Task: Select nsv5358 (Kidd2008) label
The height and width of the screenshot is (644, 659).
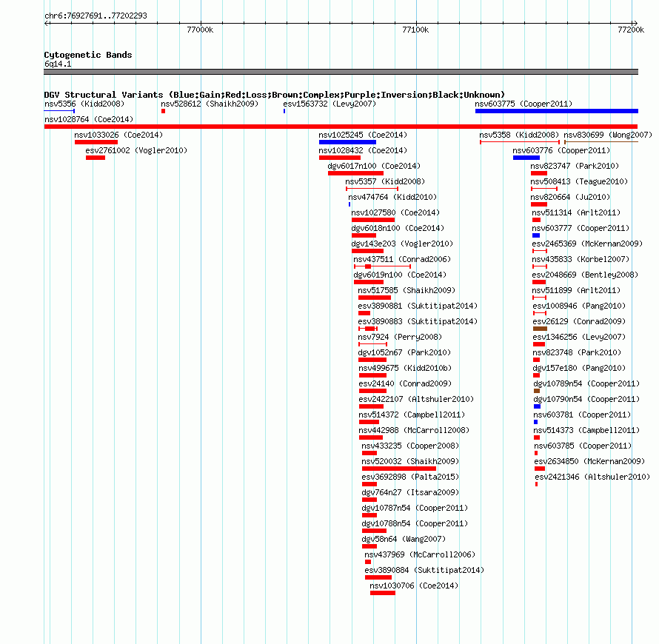Action: point(519,135)
